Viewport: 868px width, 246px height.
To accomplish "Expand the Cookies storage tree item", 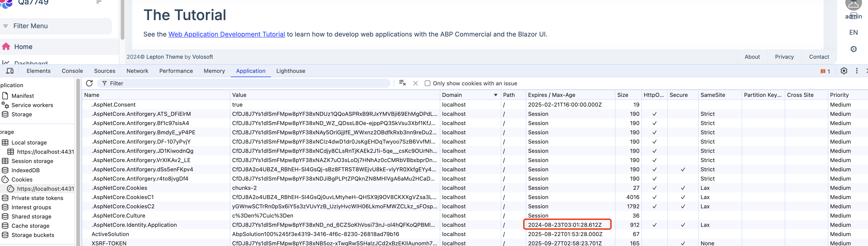I will click(22, 179).
